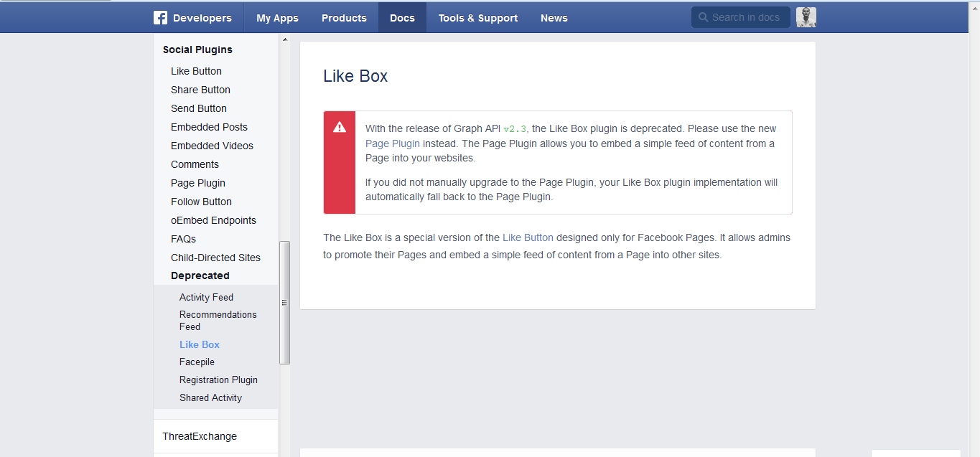Click the Like Button link in the description

[x=527, y=237]
